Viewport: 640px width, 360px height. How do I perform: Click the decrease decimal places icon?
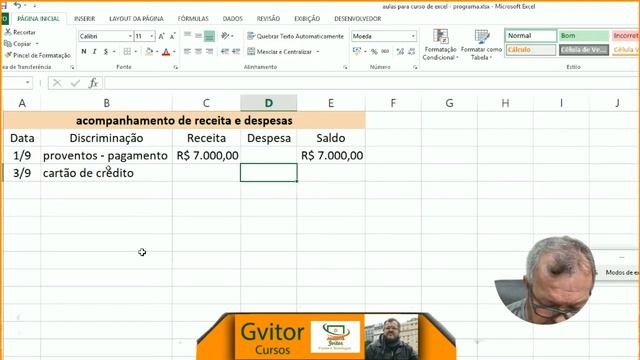(x=411, y=51)
